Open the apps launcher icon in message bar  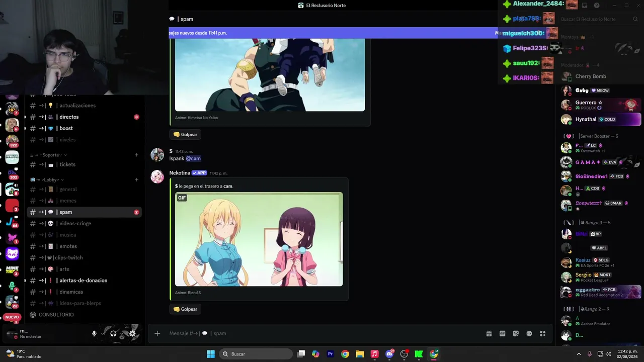click(x=543, y=333)
